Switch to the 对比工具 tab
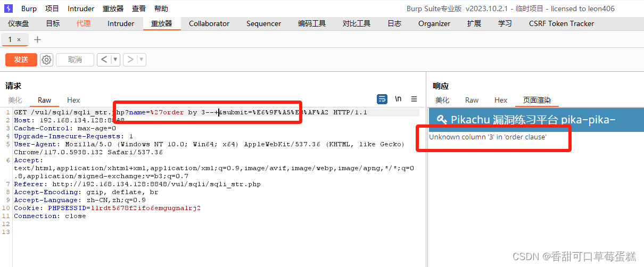644x267 pixels. [x=357, y=23]
